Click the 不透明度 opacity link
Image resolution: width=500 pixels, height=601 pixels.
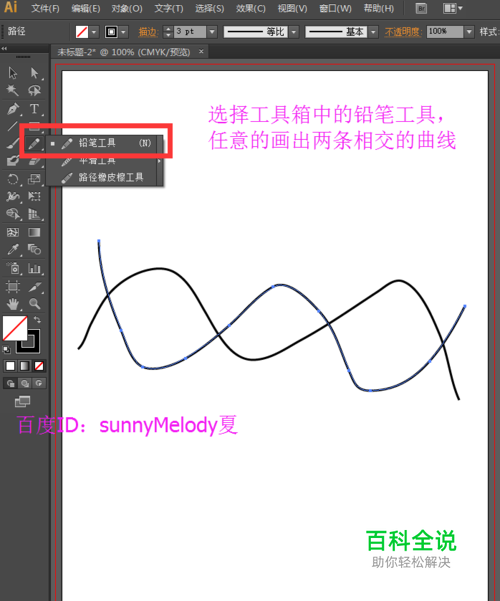click(403, 32)
